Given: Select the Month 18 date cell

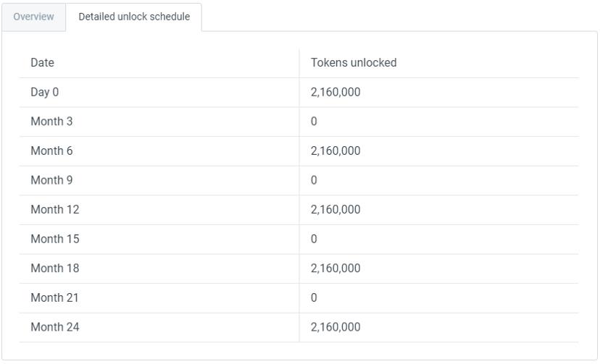Looking at the screenshot, I should [55, 268].
